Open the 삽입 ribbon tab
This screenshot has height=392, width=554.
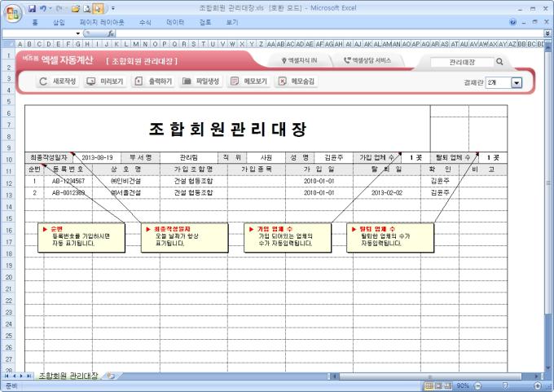coord(59,23)
